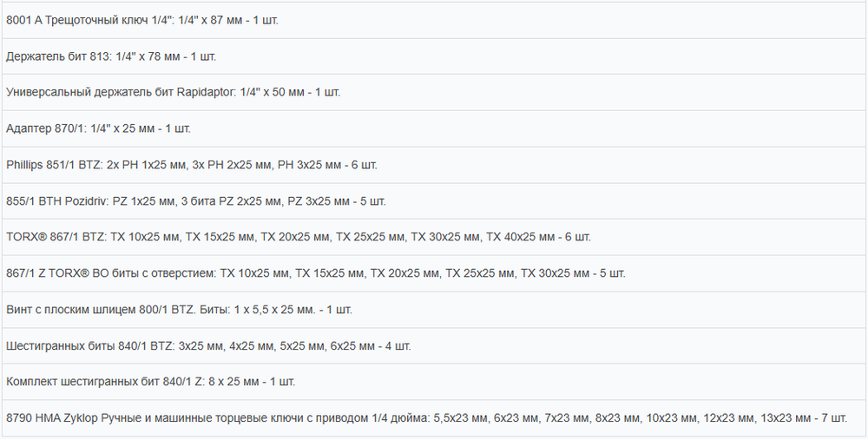Screen dimensions: 868x440
Task: Click the text "TX 40x25 мм - 6 шт."
Action: (539, 237)
